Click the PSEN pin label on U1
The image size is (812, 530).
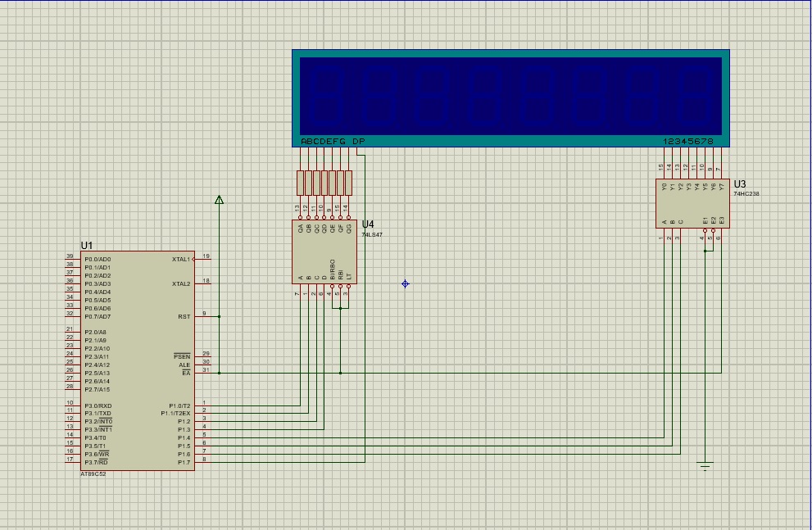click(182, 356)
